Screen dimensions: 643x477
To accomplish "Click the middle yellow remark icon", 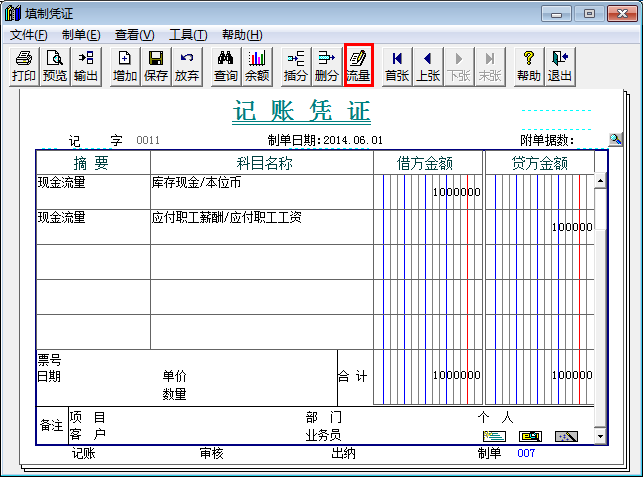I will (530, 436).
